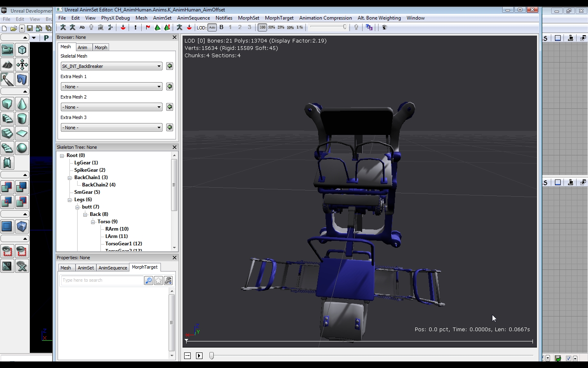Viewport: 588px width, 368px height.
Task: Toggle the B base LOD button
Action: click(x=222, y=27)
